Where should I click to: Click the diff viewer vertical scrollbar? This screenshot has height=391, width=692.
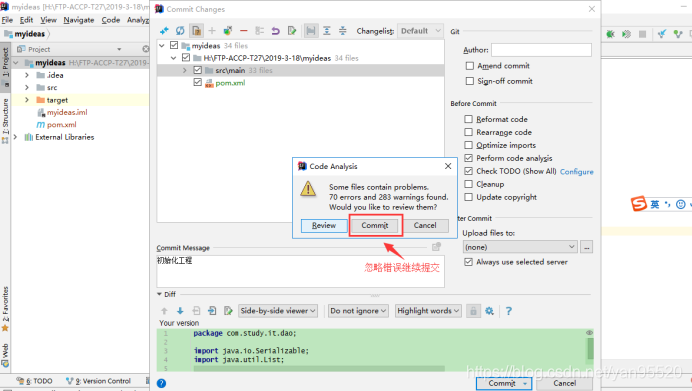590,349
